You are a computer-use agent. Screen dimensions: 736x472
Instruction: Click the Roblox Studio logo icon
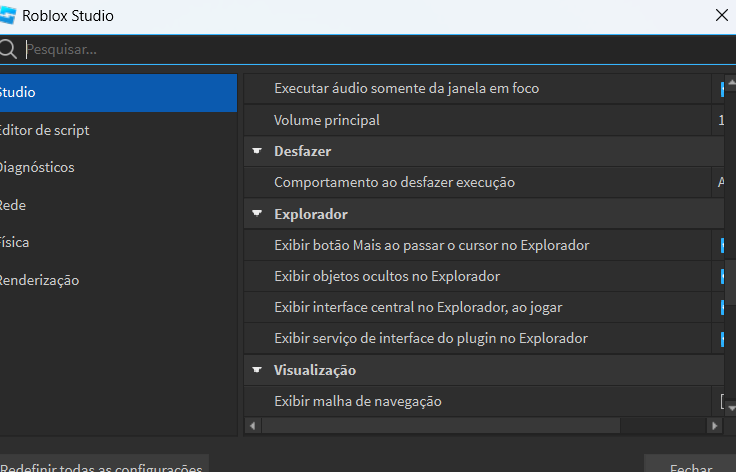[8, 15]
